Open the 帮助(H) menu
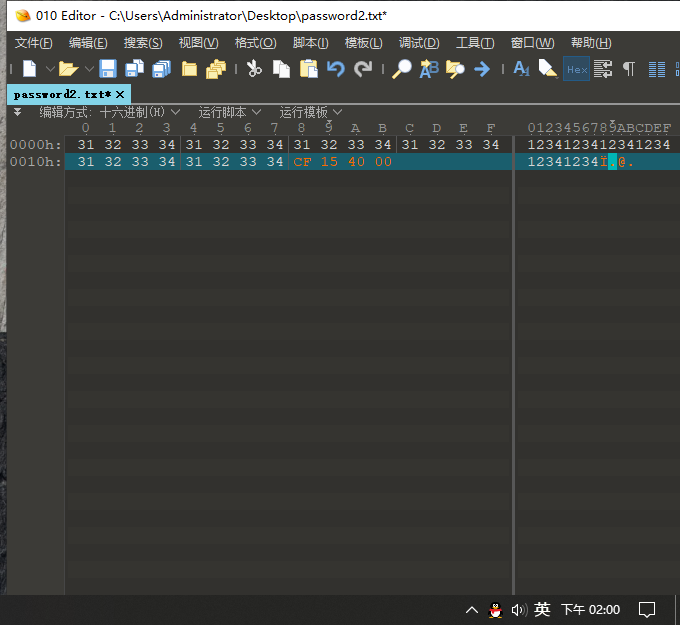Viewport: 680px width, 625px height. (591, 43)
